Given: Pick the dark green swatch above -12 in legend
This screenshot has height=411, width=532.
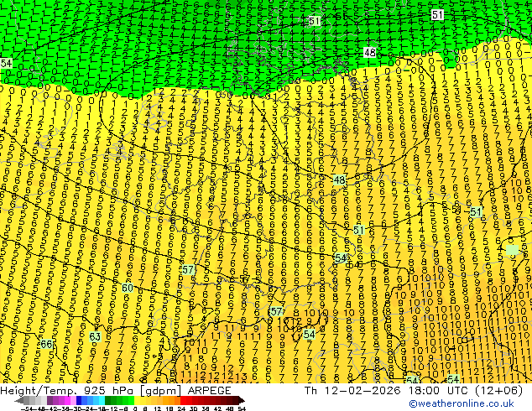Looking at the screenshot, I should (107, 401).
